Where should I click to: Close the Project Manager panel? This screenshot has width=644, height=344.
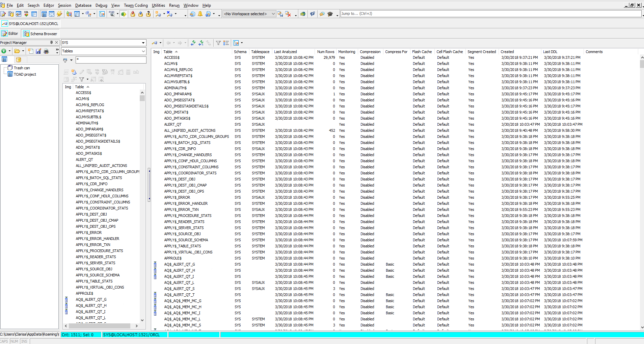click(x=56, y=43)
